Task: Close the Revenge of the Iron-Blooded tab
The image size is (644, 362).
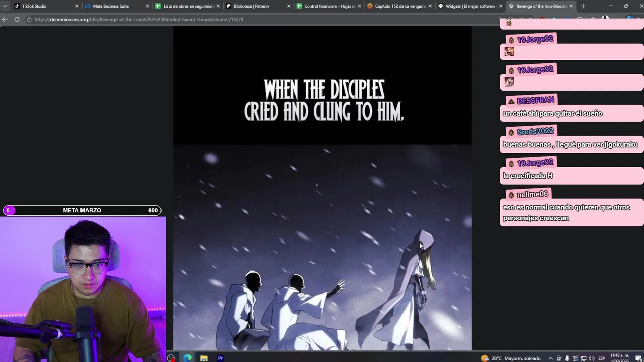Action: [x=571, y=6]
